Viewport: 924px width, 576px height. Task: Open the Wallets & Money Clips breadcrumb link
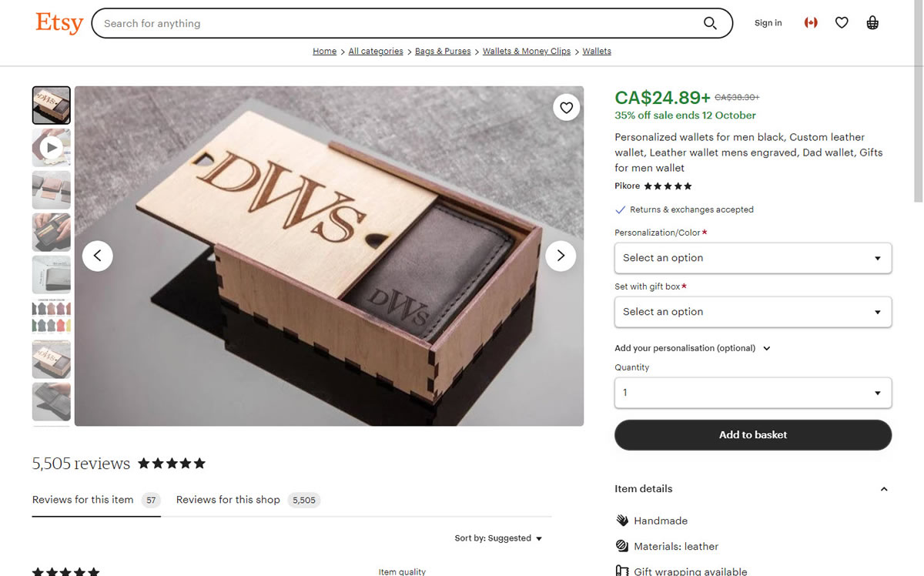(x=527, y=52)
